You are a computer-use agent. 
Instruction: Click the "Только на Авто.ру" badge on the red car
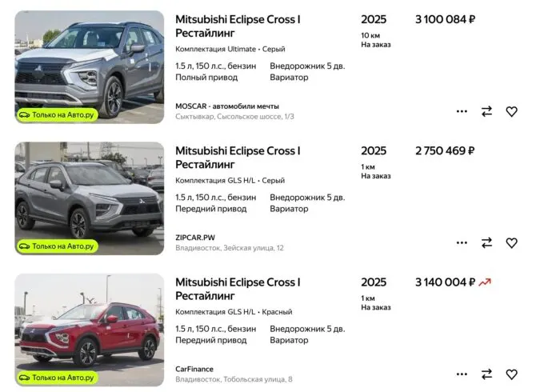click(57, 378)
